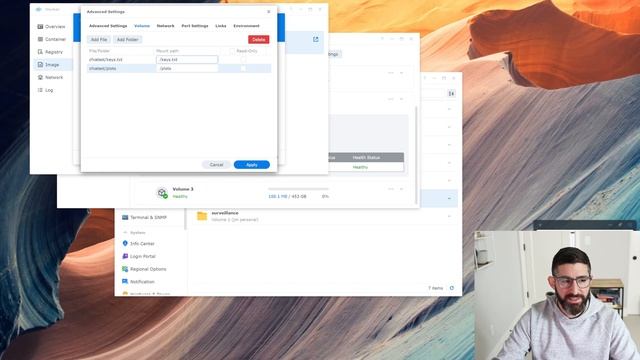The width and height of the screenshot is (640, 360).
Task: Collapse the System group in Control Panel
Action: [125, 233]
